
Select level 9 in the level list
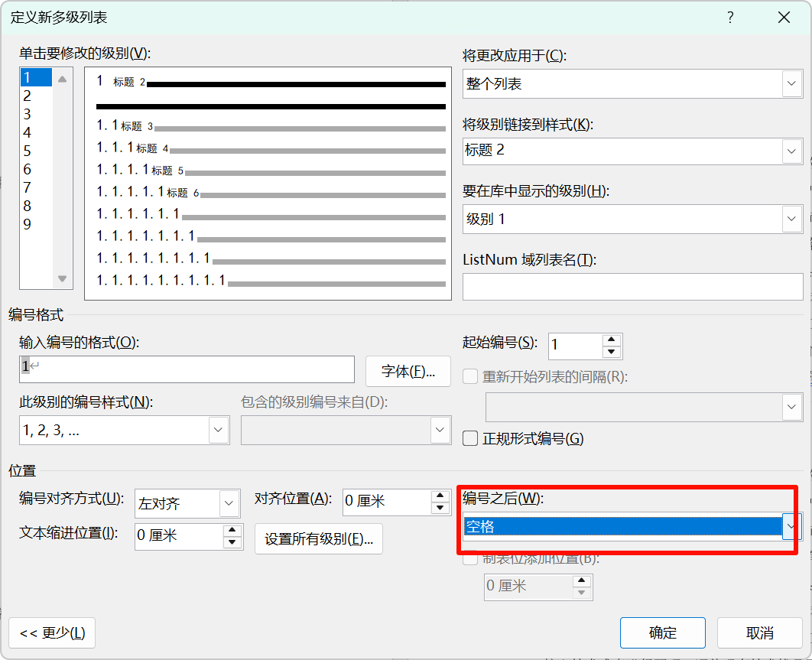point(28,225)
